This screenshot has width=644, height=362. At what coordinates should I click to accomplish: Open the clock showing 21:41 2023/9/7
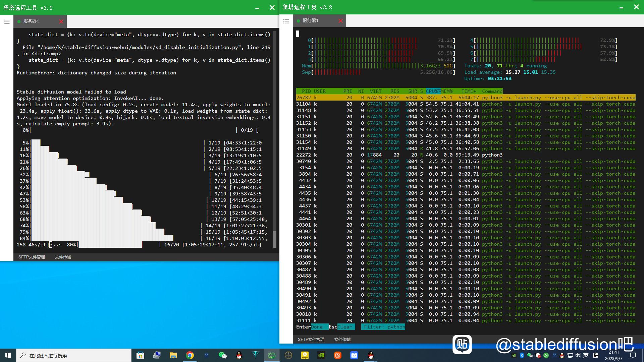click(614, 355)
